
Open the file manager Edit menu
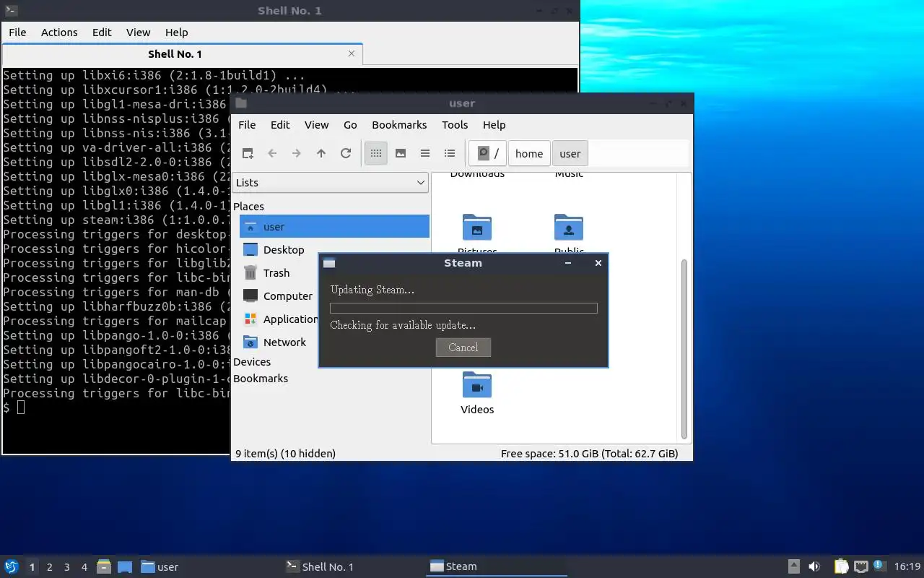280,125
